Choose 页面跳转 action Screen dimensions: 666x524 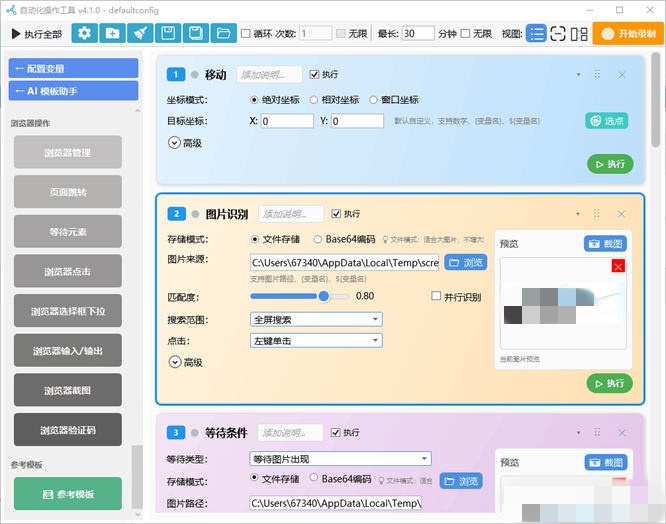click(68, 192)
